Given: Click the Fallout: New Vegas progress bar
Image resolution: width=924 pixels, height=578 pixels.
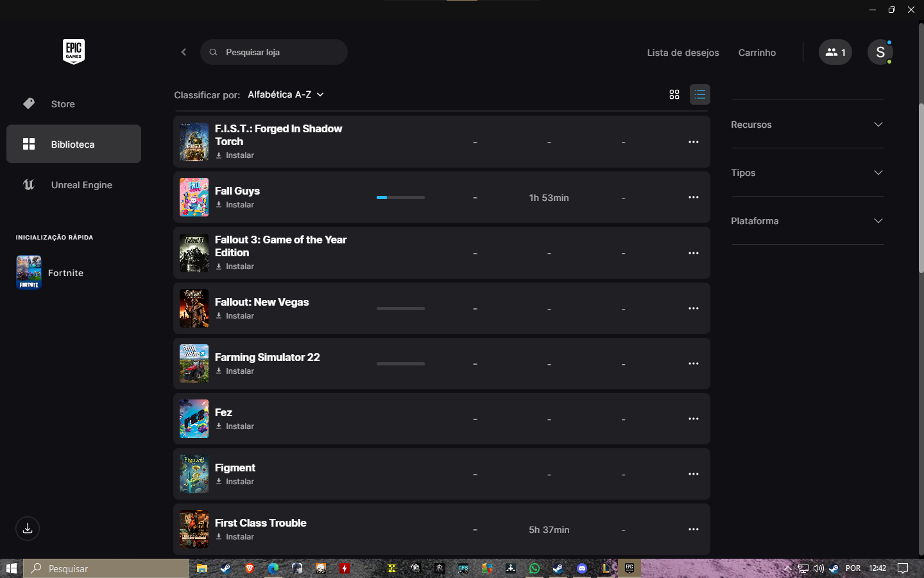Looking at the screenshot, I should click(400, 309).
